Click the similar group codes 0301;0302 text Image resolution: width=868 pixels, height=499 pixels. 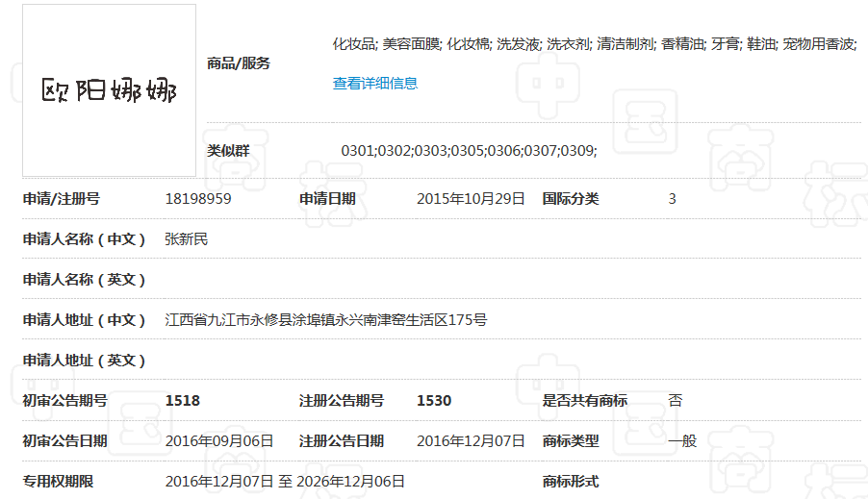click(x=469, y=151)
